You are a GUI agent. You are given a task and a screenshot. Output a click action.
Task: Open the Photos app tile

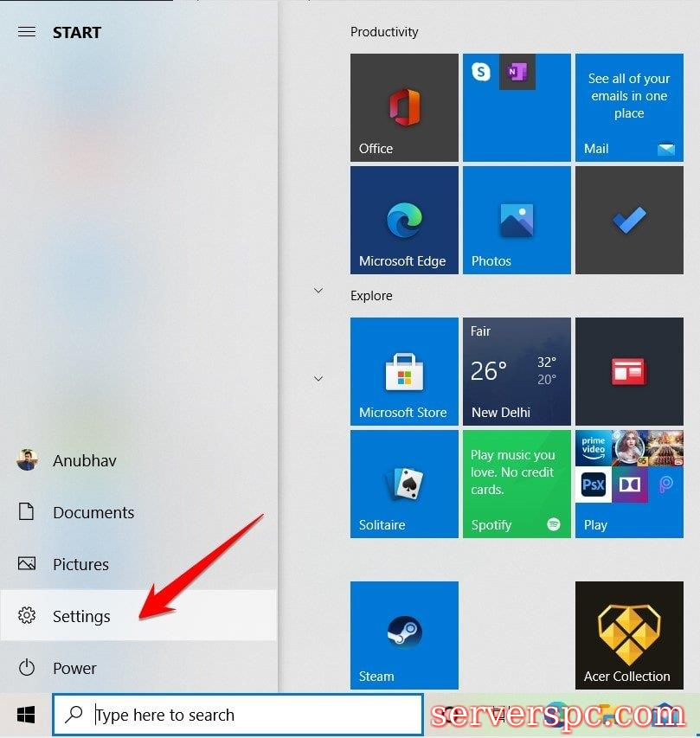pos(517,220)
